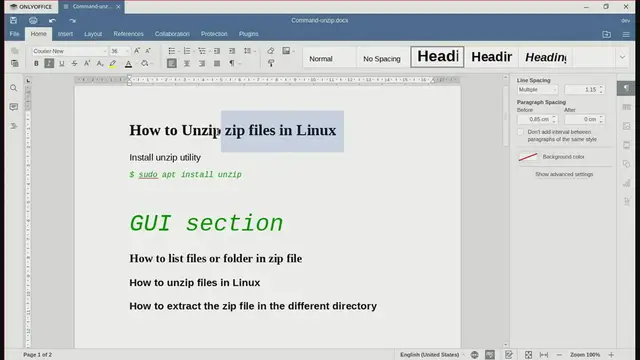Justify the paragraph text

217,63
